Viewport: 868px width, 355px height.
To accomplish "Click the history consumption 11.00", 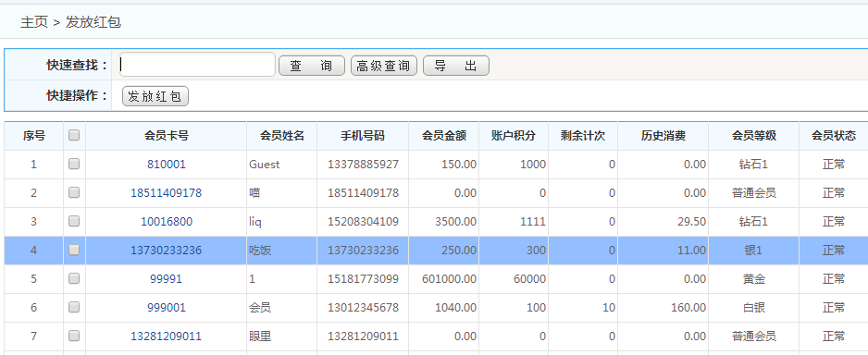I will [691, 251].
